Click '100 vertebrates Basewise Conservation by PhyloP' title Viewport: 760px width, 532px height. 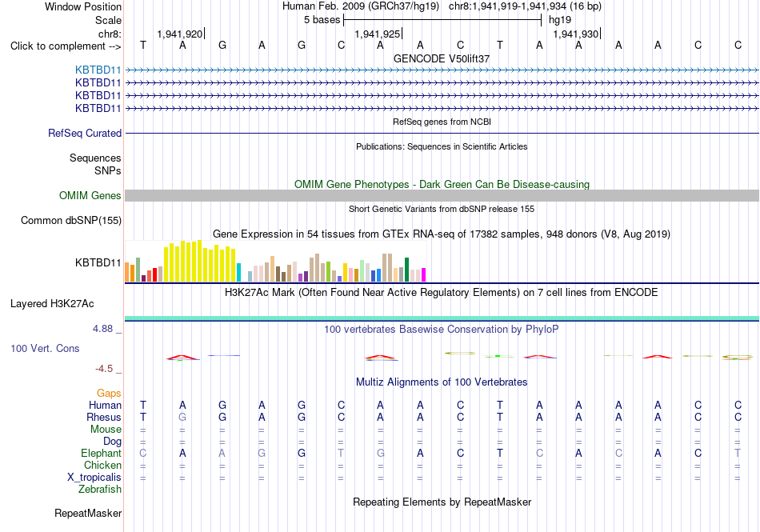tap(442, 329)
